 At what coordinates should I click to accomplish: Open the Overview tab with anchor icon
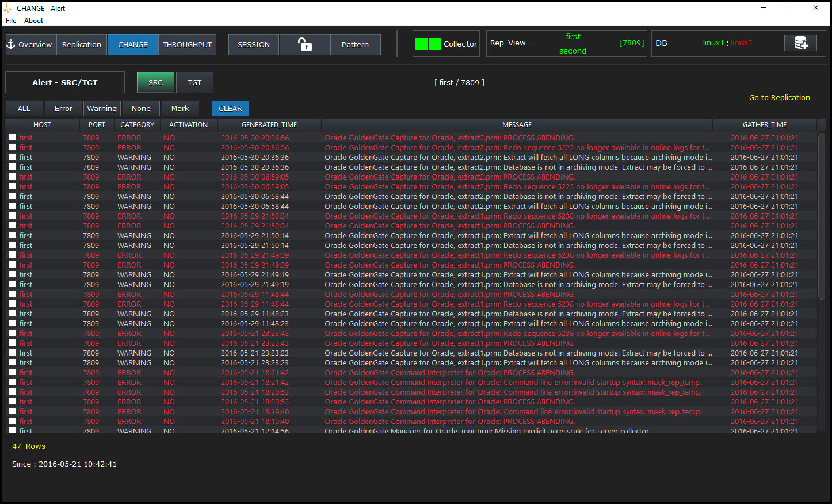click(29, 44)
